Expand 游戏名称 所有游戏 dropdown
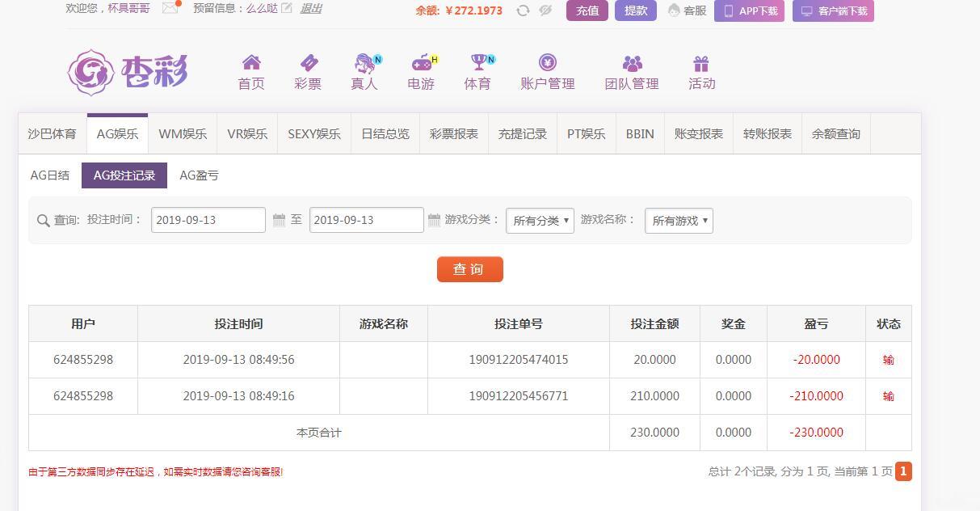The height and width of the screenshot is (511, 980). tap(679, 221)
